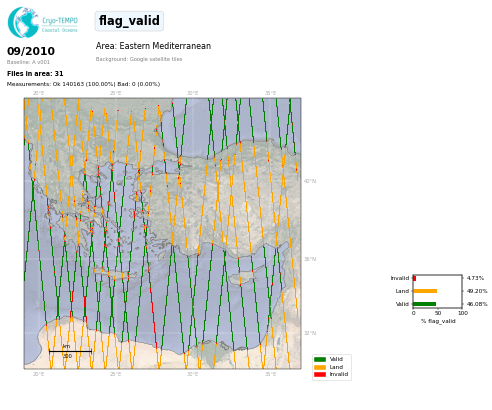Click the Files in area: 31 text
492x410 pixels.
coord(35,74)
